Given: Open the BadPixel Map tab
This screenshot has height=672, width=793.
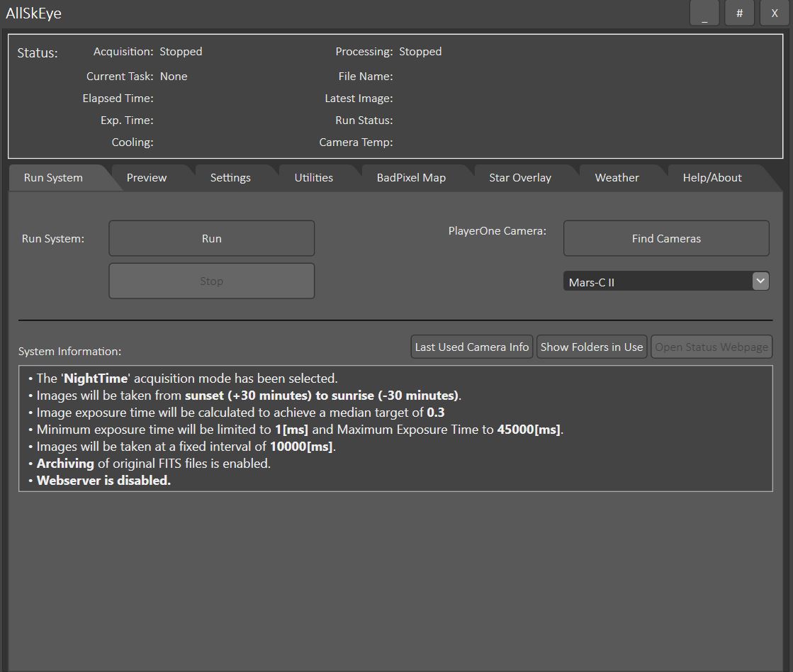Looking at the screenshot, I should pos(411,177).
